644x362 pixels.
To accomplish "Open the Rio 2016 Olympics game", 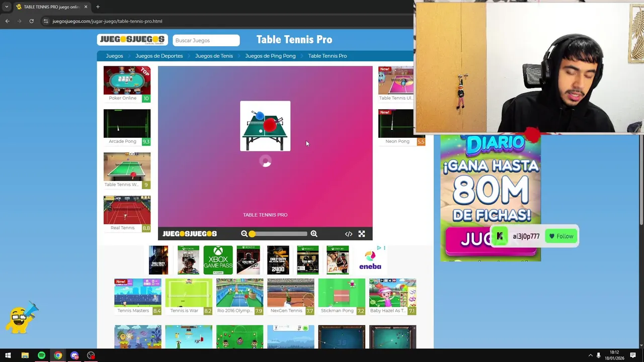I will coord(239,293).
